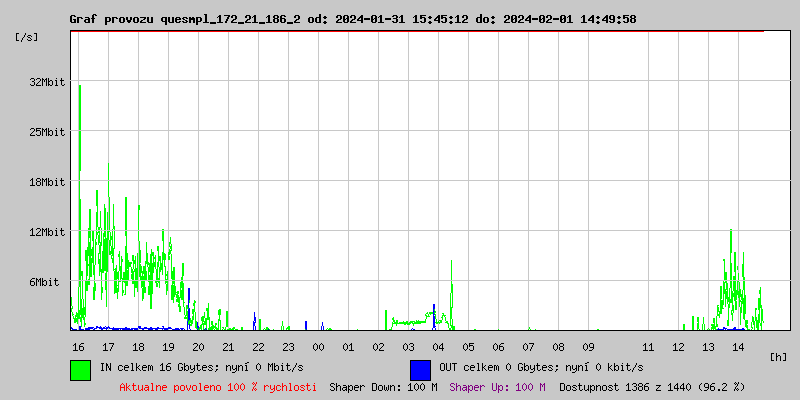This screenshot has height=400, width=800.
Task: Click the hour 04 x-axis marker
Action: pos(438,346)
